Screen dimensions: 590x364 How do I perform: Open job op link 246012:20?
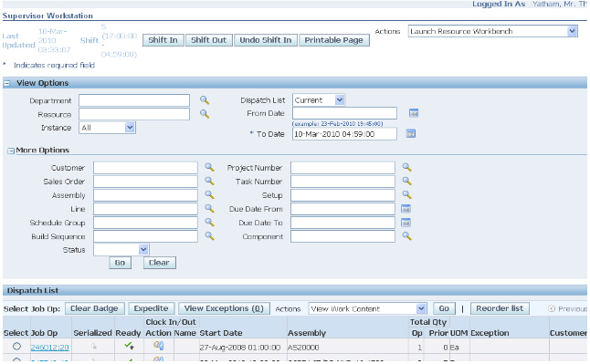49,347
